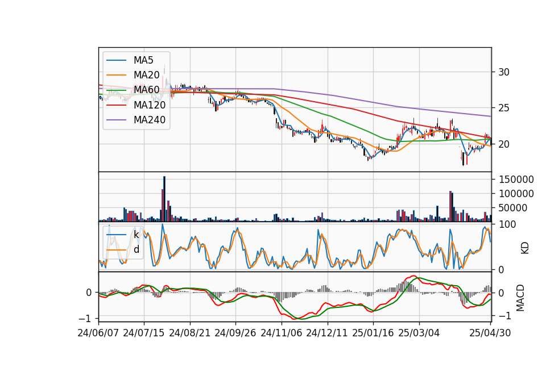Image resolution: width=546 pixels, height=392 pixels.
Task: Click the d legend label in KD panel
Action: (x=136, y=249)
